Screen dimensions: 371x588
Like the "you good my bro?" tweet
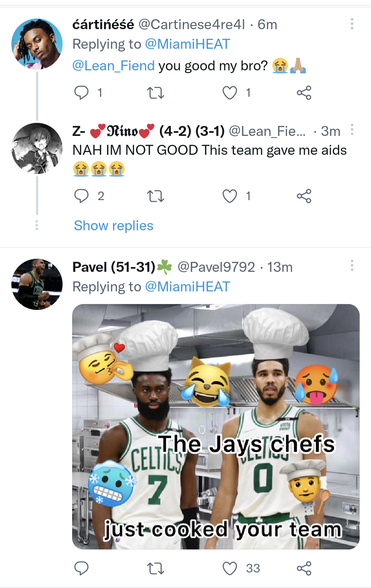click(230, 93)
